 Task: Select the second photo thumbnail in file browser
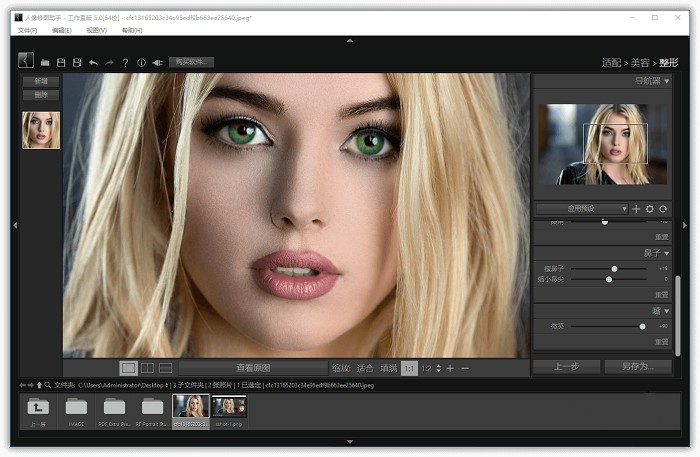[228, 407]
